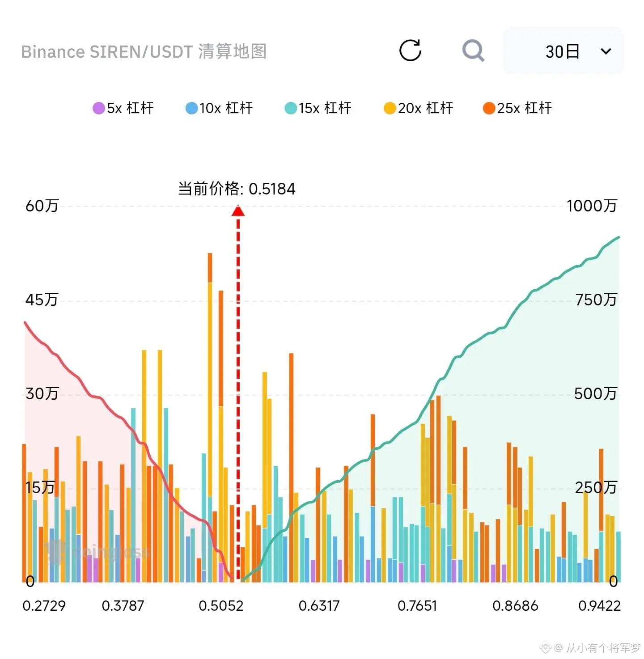Viewport: 644px width, 659px height.
Task: Click the 0.7651 x-axis label
Action: 417,606
